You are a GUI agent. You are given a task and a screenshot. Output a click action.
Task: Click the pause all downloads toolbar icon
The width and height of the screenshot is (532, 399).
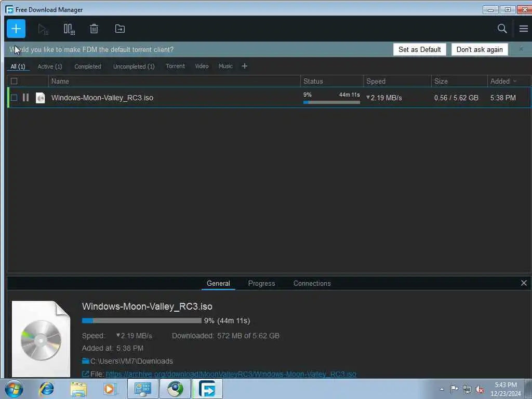click(x=69, y=29)
